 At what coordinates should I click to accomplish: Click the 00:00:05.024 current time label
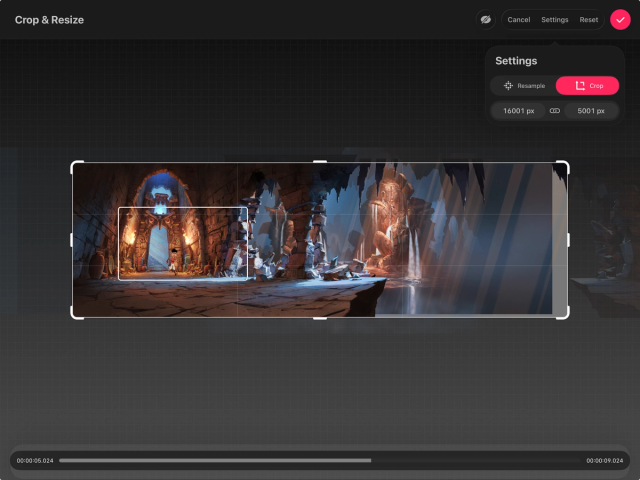[x=35, y=460]
